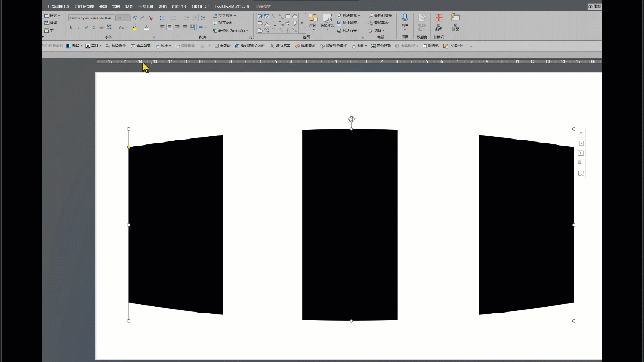Open the Slide Show tab

point(84,7)
